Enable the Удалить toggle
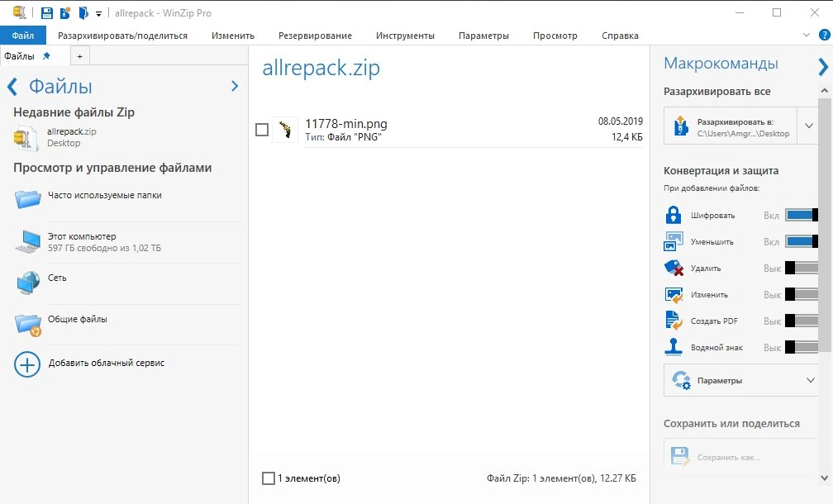Viewport: 833px width, 504px height. point(802,268)
